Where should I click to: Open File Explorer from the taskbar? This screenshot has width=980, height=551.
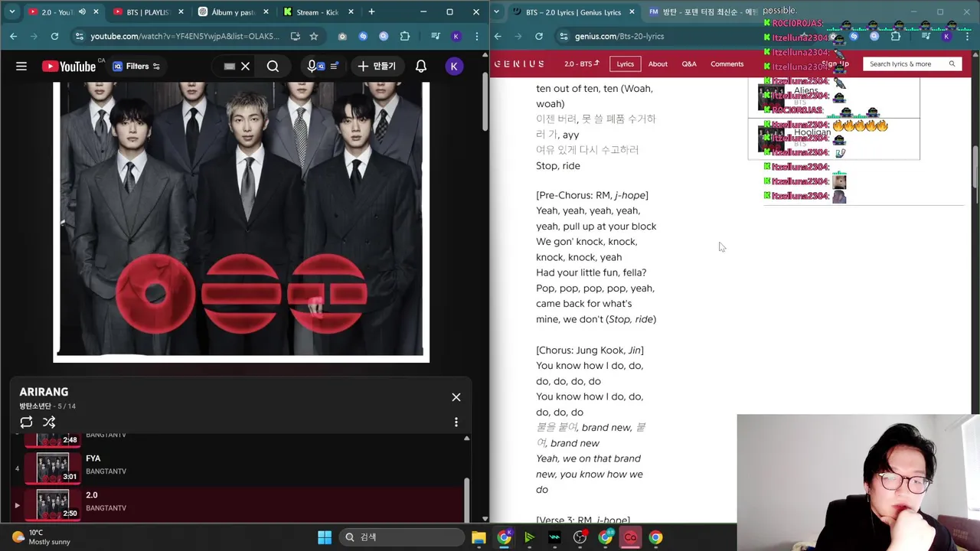click(479, 537)
